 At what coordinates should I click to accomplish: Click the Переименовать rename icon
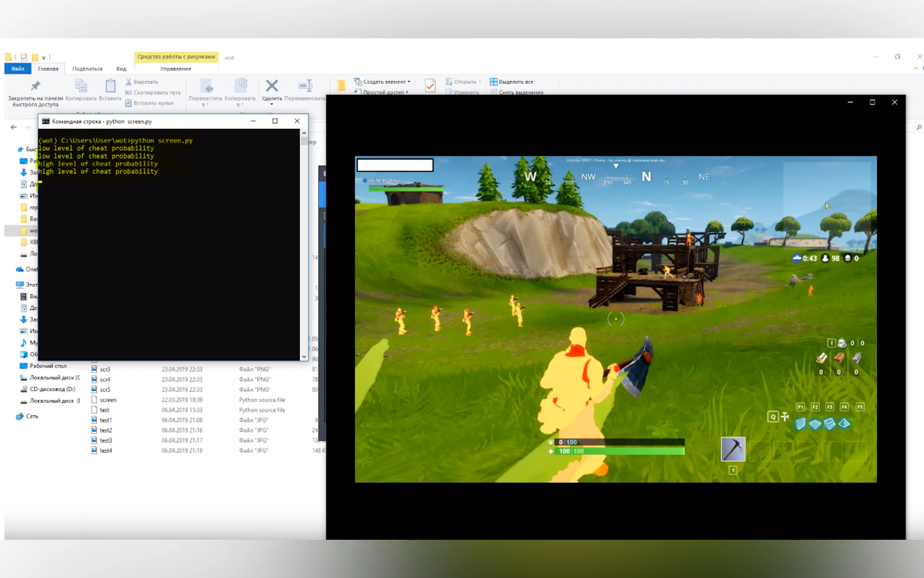point(305,86)
